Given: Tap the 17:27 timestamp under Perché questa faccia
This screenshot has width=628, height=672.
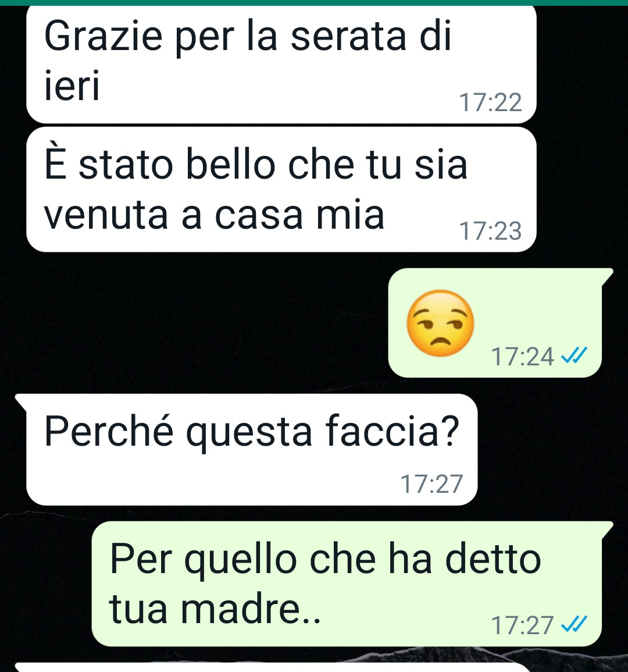Looking at the screenshot, I should click(432, 484).
